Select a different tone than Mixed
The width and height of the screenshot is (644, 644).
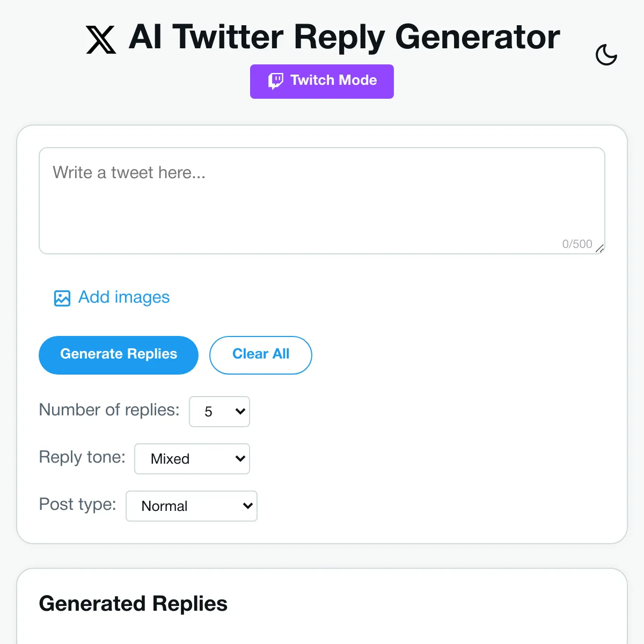[192, 459]
